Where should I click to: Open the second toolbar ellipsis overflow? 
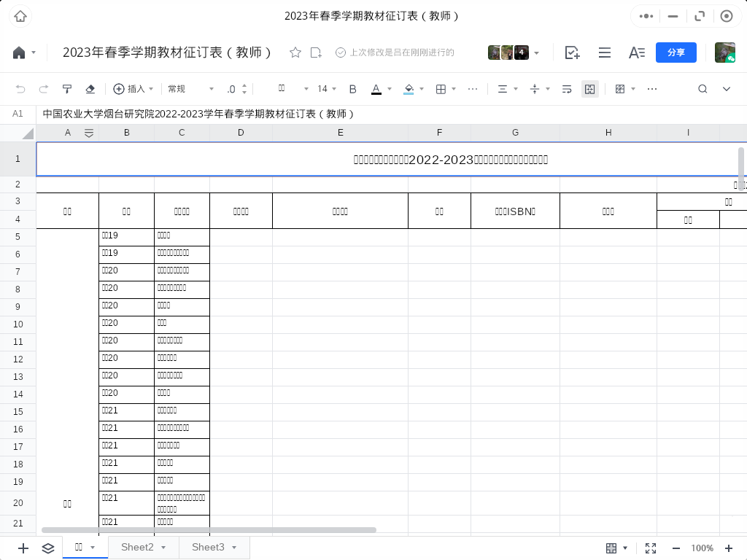click(x=652, y=89)
